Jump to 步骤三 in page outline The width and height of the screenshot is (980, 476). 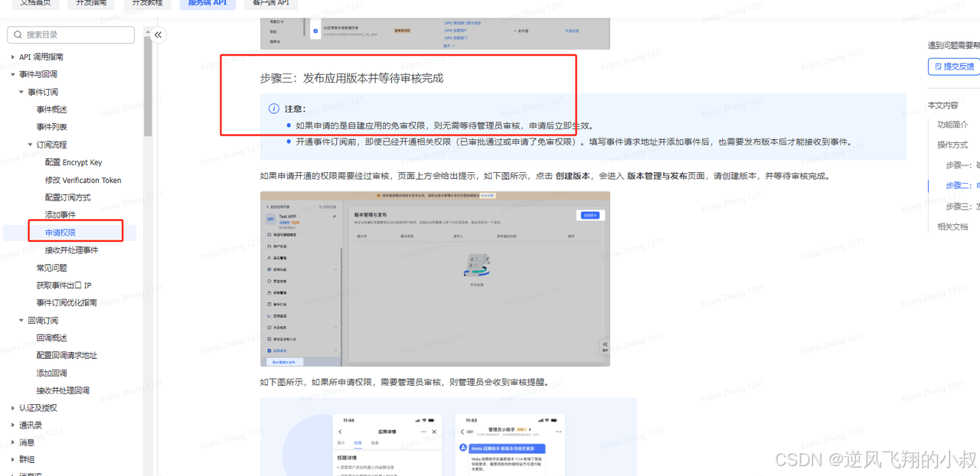(x=962, y=207)
